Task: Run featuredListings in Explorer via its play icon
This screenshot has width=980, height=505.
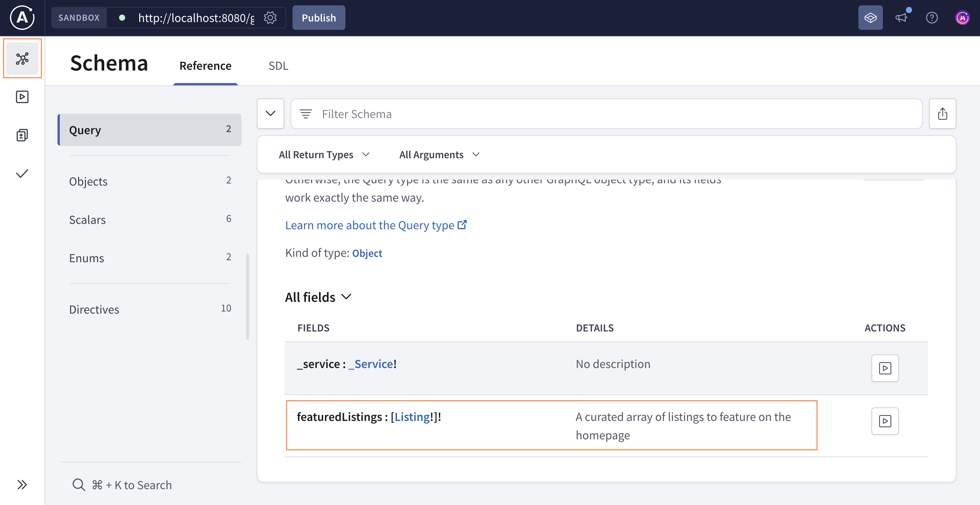Action: tap(885, 421)
